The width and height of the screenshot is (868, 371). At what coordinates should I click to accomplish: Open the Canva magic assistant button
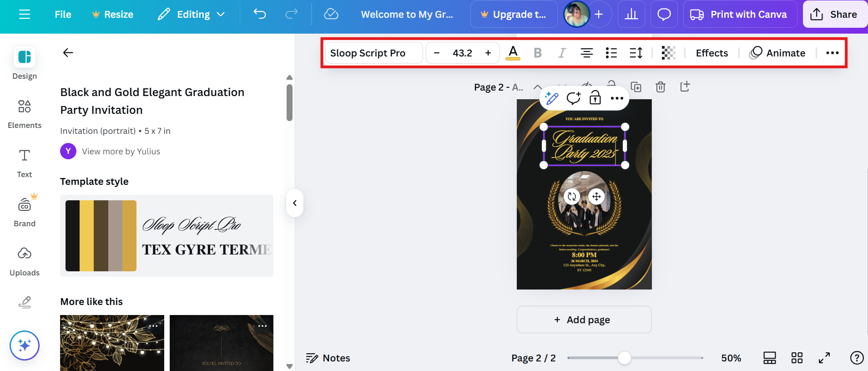[x=25, y=346]
